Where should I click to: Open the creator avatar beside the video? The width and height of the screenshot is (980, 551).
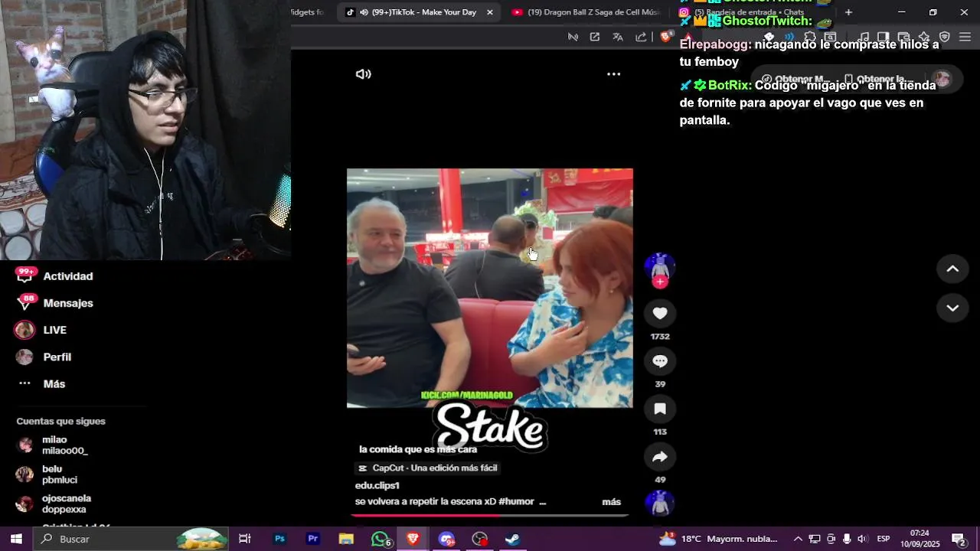point(660,266)
